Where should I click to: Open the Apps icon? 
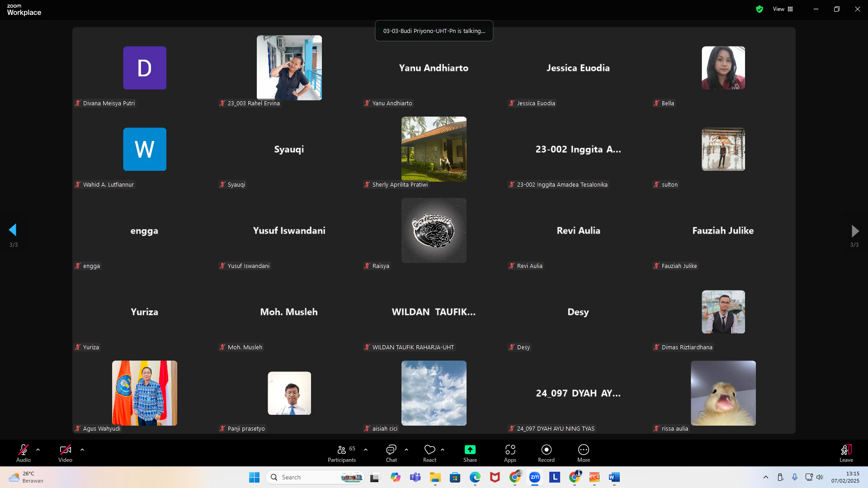pyautogui.click(x=510, y=450)
